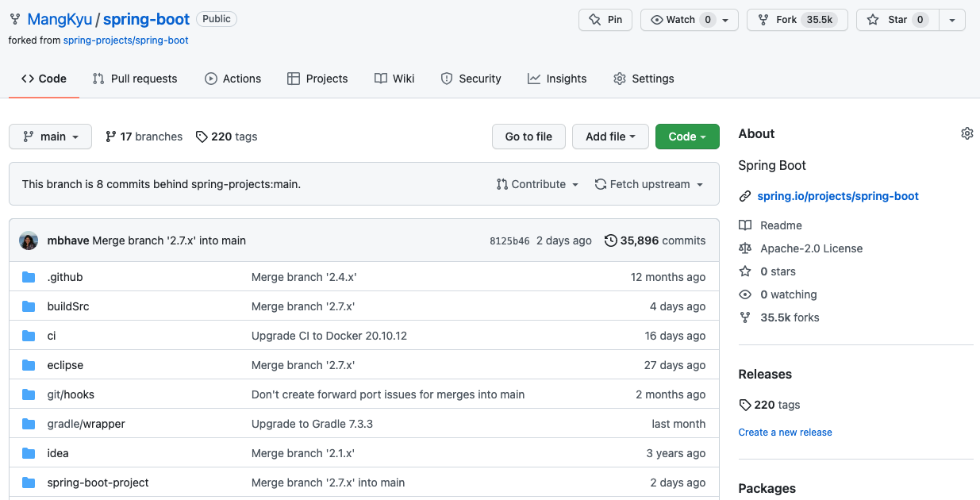The image size is (980, 500).
Task: Switch to the Code tab
Action: 44,79
